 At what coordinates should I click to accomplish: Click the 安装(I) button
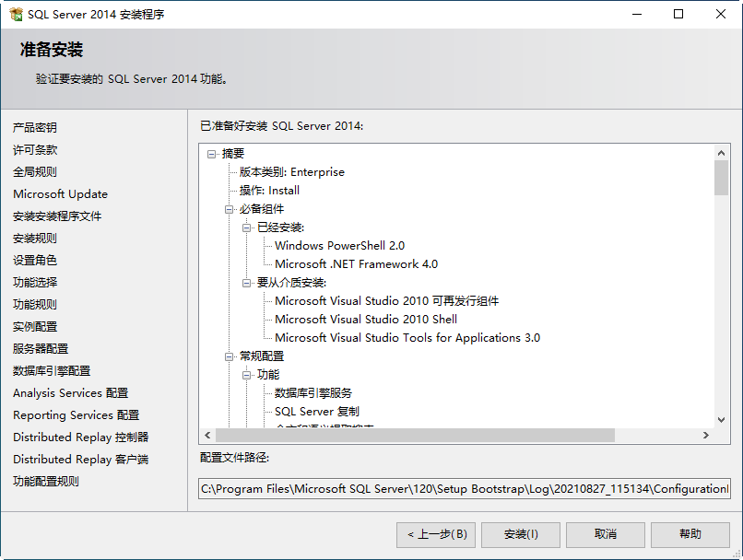pyautogui.click(x=521, y=534)
